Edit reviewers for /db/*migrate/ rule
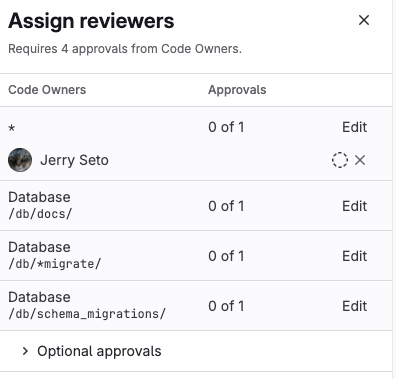Image resolution: width=396 pixels, height=379 pixels. (354, 256)
